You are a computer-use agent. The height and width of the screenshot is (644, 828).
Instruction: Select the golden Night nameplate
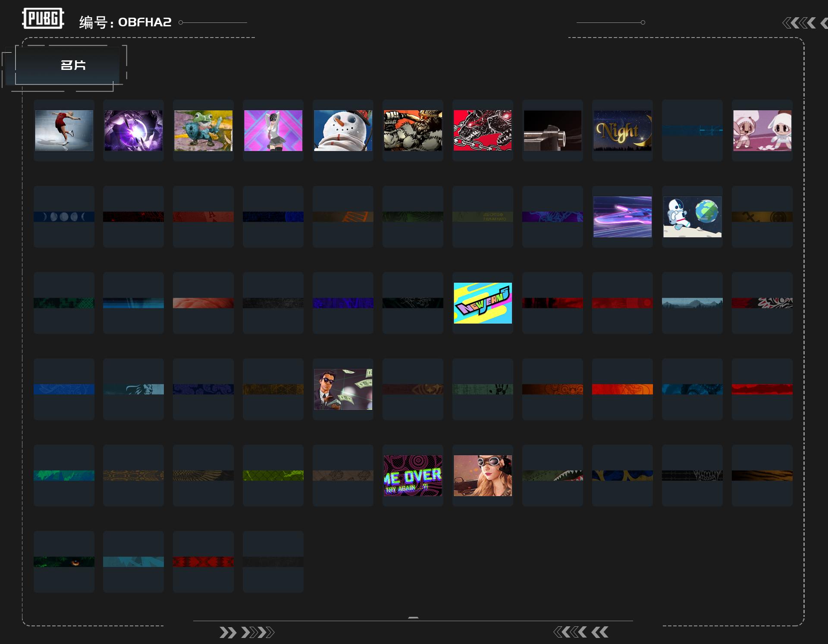[x=622, y=130]
